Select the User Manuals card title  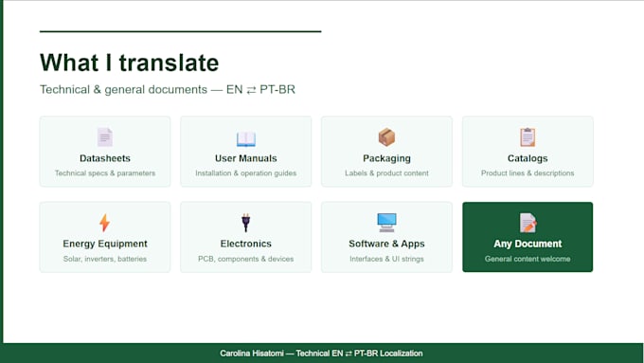pyautogui.click(x=245, y=158)
